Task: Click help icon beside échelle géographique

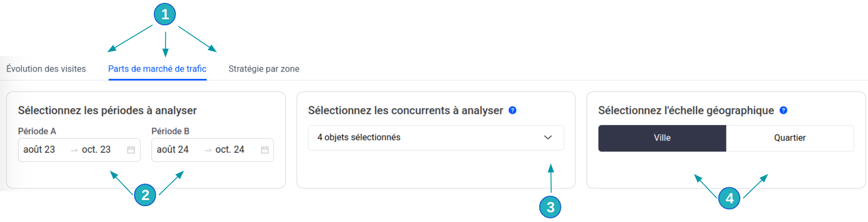Action: pos(783,111)
